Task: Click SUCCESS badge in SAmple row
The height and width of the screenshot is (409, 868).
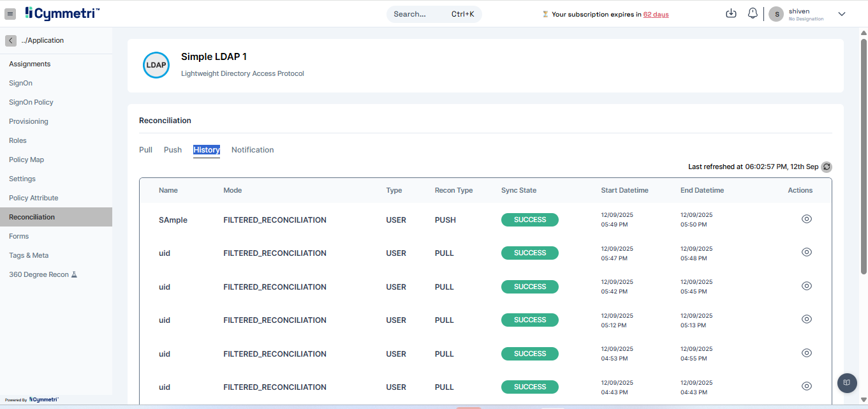Action: click(x=530, y=219)
